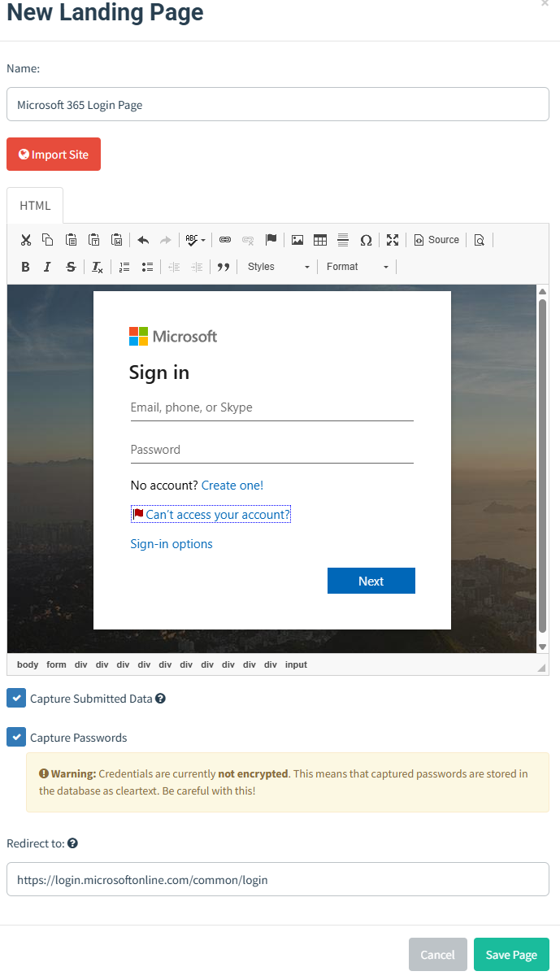560x980 pixels.
Task: Open the Styles dropdown
Action: [x=277, y=267]
